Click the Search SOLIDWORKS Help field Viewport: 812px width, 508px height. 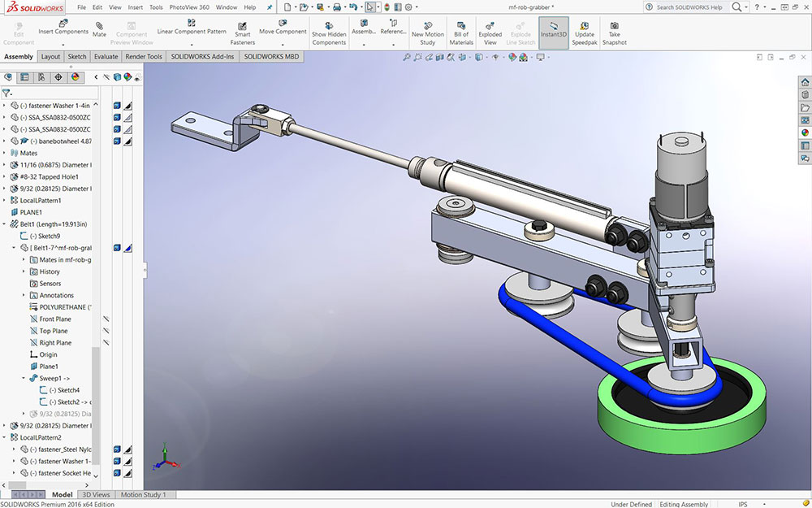click(690, 7)
